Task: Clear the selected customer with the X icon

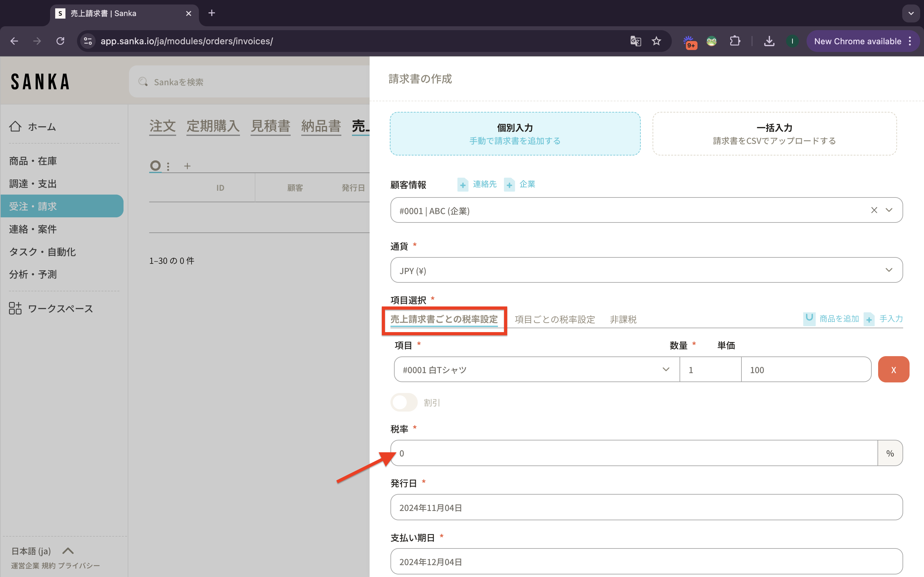Action: tap(874, 210)
